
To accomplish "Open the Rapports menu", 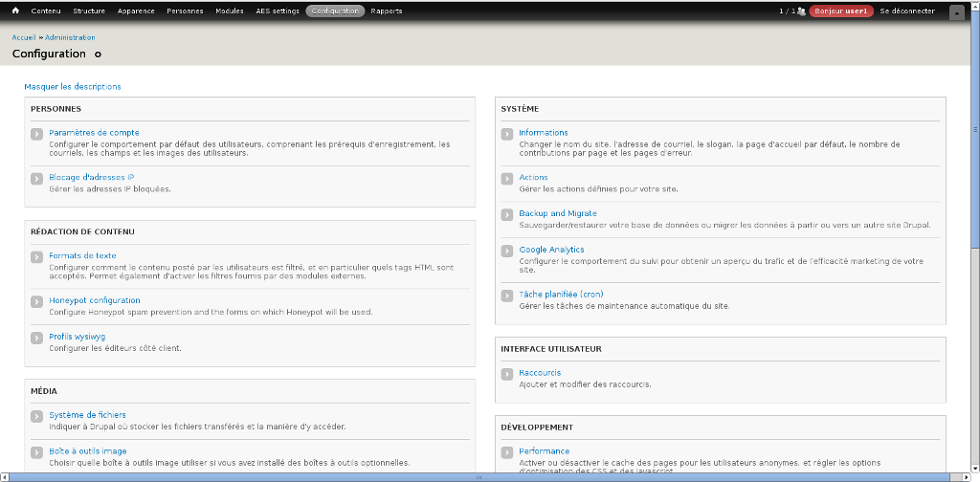I will point(387,11).
